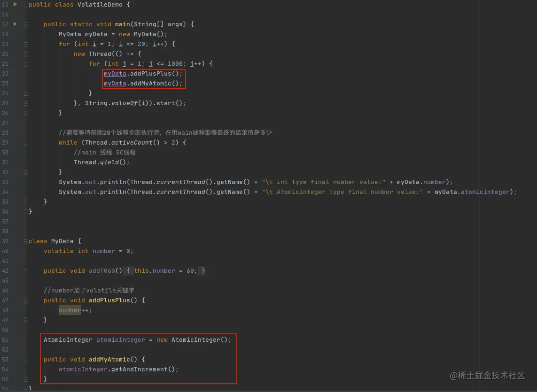Click the '//main 线程 GC线程' comment
This screenshot has height=392, width=537.
coord(104,153)
